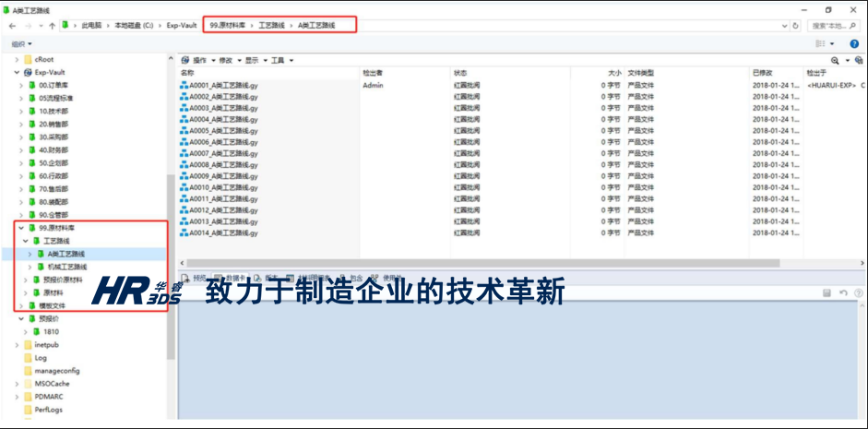Expand the 机械工艺路线 folder node
Viewport: 868px width, 429px height.
pyautogui.click(x=30, y=267)
